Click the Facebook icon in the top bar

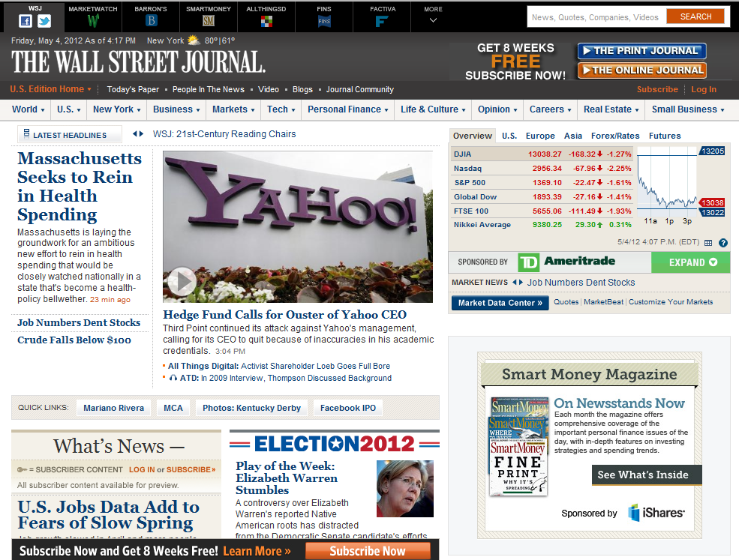(x=26, y=19)
